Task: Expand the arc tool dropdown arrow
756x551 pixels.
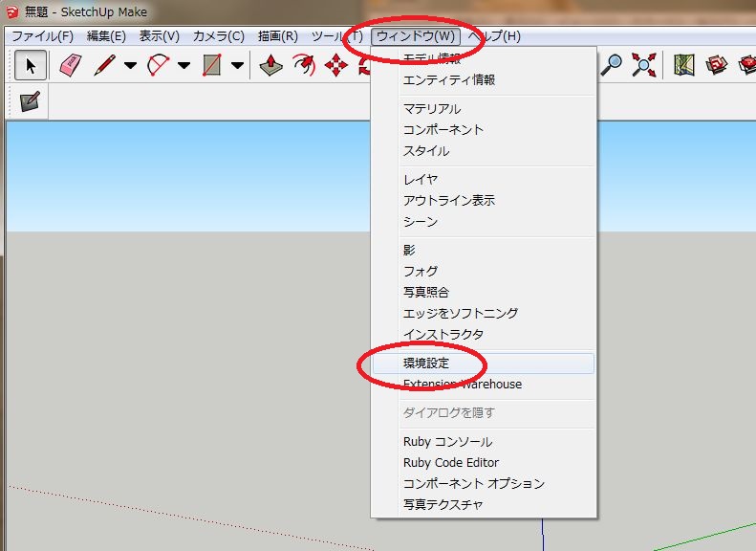Action: [184, 65]
